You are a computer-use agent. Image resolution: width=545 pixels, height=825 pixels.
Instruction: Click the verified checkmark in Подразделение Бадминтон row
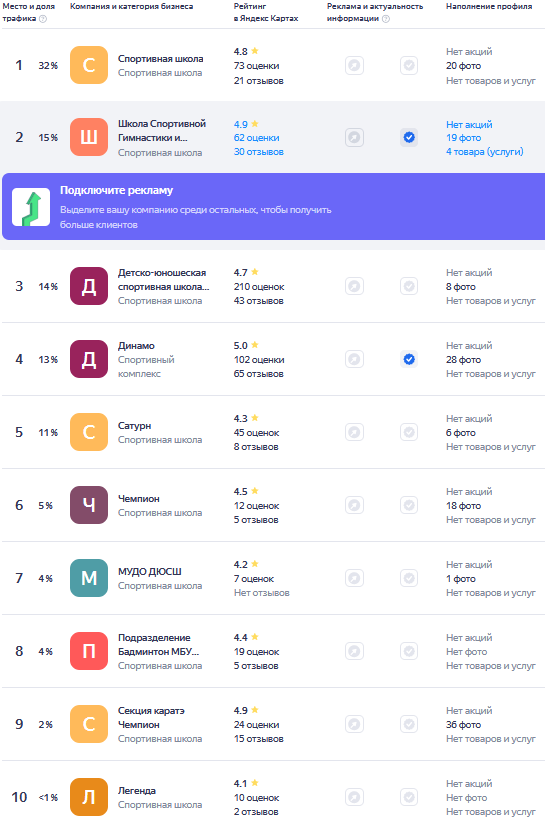[409, 651]
